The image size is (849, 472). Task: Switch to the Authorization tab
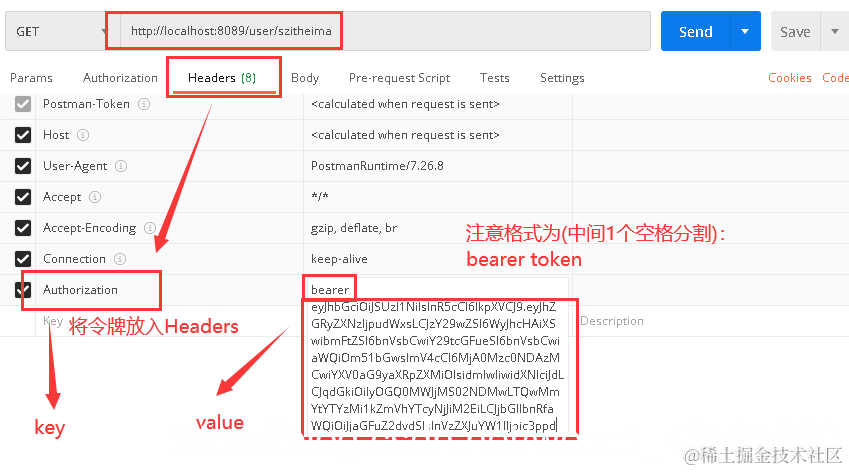coord(120,78)
